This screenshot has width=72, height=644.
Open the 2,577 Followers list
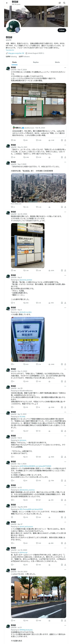[24, 56]
